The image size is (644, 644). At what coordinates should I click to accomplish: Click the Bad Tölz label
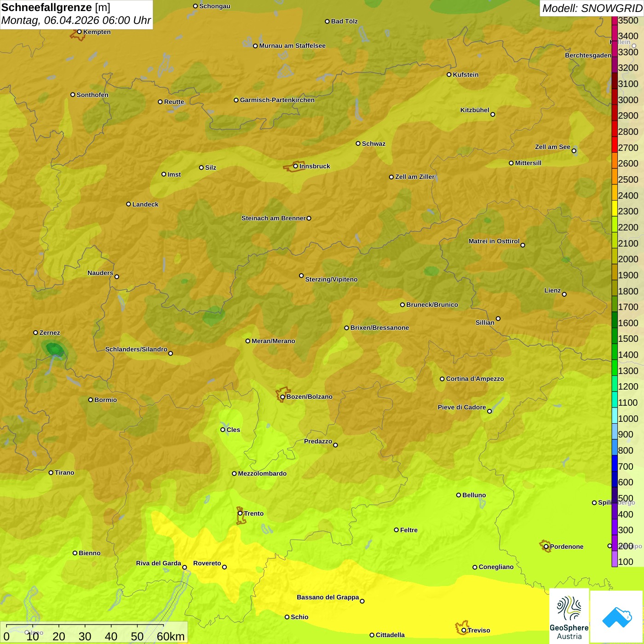[x=344, y=21]
